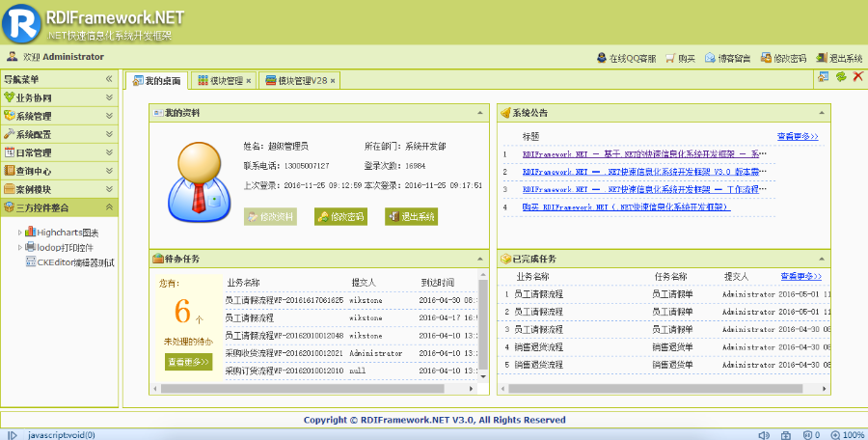Close the 模块管理 tab

tap(249, 81)
